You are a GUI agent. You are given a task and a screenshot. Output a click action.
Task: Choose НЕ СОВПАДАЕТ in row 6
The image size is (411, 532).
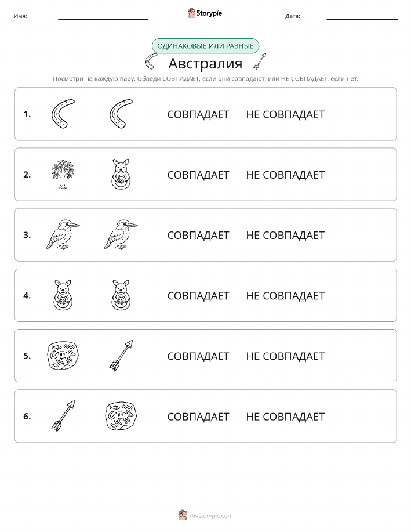[285, 417]
